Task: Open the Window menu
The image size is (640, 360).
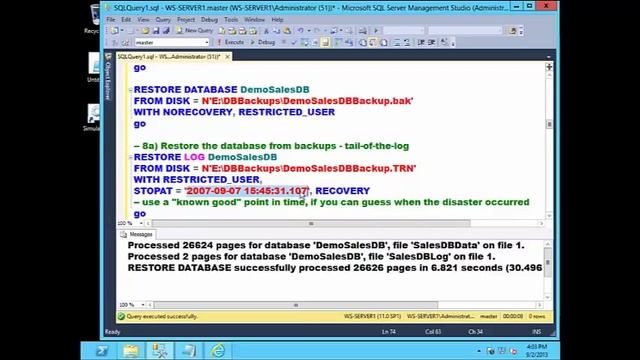Action: point(254,19)
